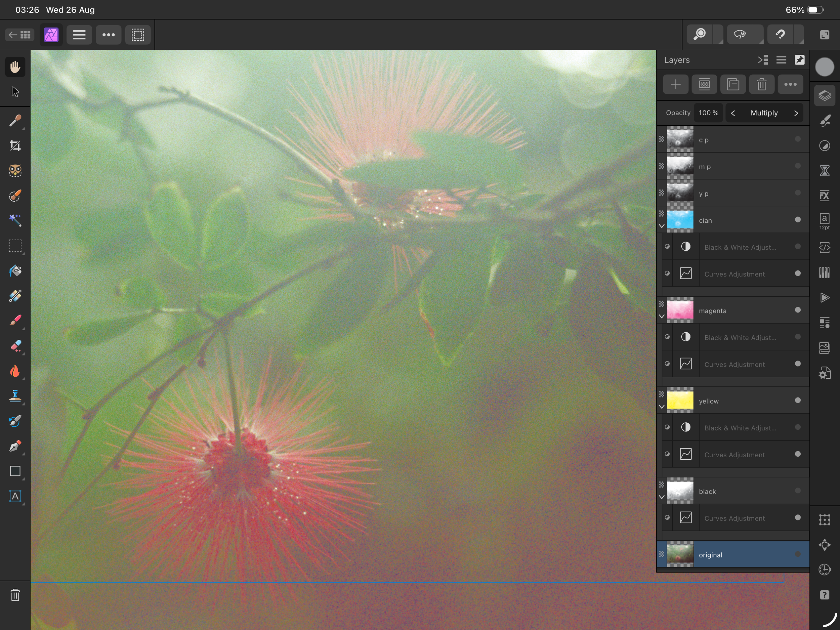
Task: Toggle visibility of the original layer
Action: pyautogui.click(x=798, y=554)
